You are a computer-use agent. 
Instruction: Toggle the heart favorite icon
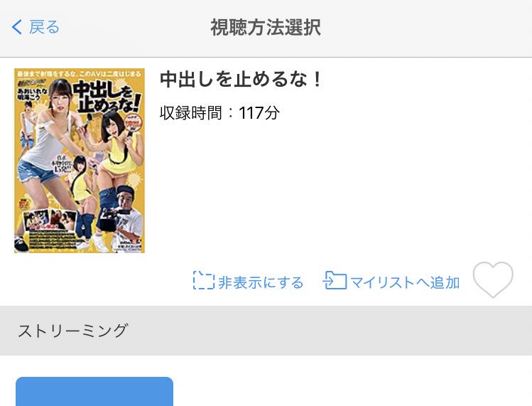point(493,279)
